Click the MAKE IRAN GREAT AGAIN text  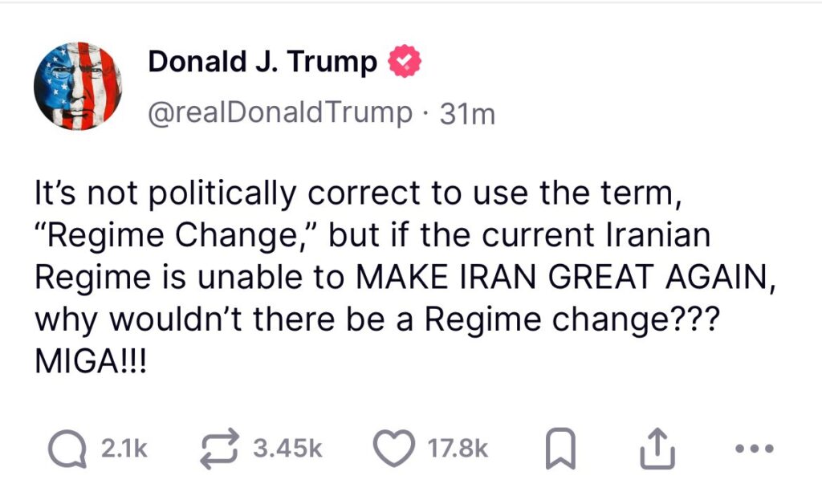click(x=554, y=276)
